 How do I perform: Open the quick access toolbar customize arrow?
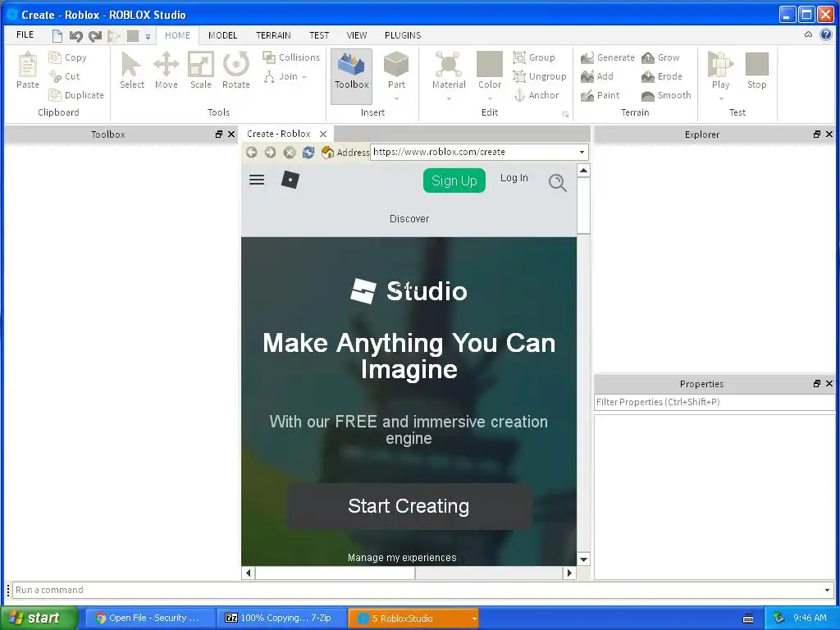(x=148, y=36)
